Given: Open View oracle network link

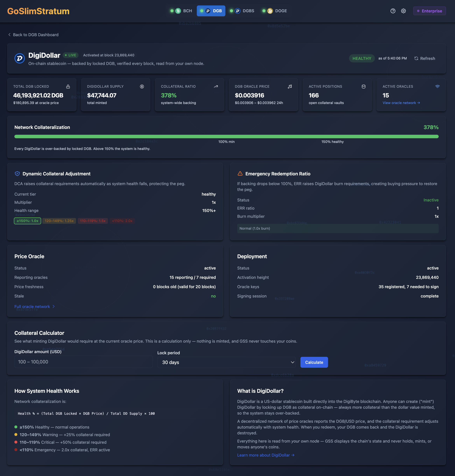Looking at the screenshot, I should [x=401, y=103].
